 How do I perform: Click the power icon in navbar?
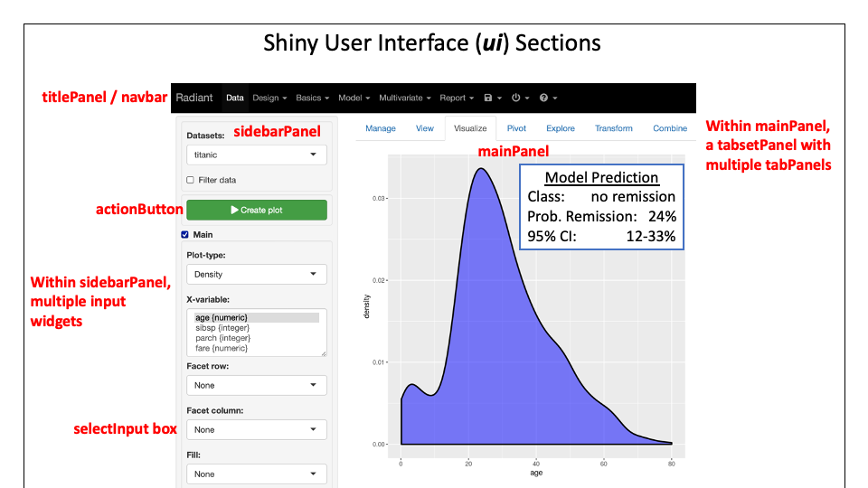[518, 98]
